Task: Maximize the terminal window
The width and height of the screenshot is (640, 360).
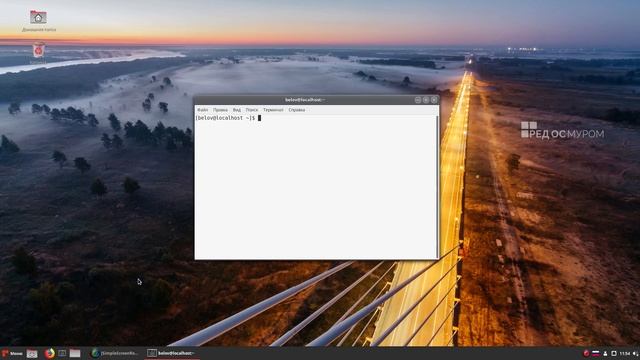Action: (426, 100)
